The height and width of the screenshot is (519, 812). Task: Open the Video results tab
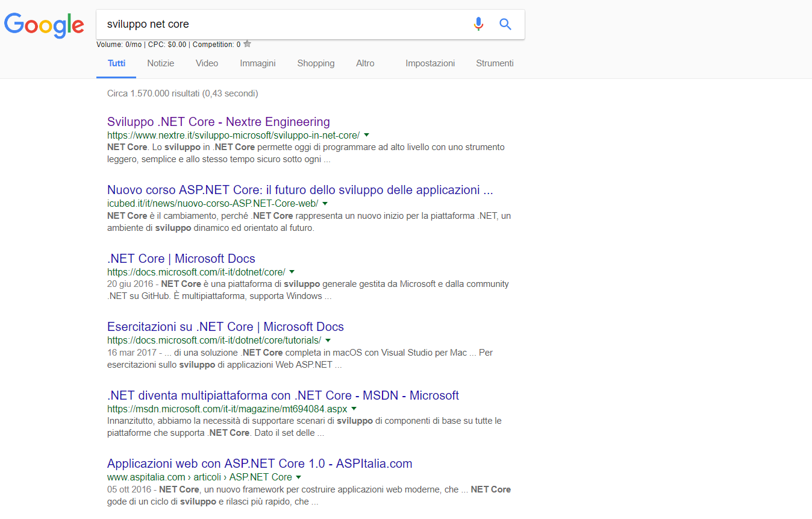207,63
